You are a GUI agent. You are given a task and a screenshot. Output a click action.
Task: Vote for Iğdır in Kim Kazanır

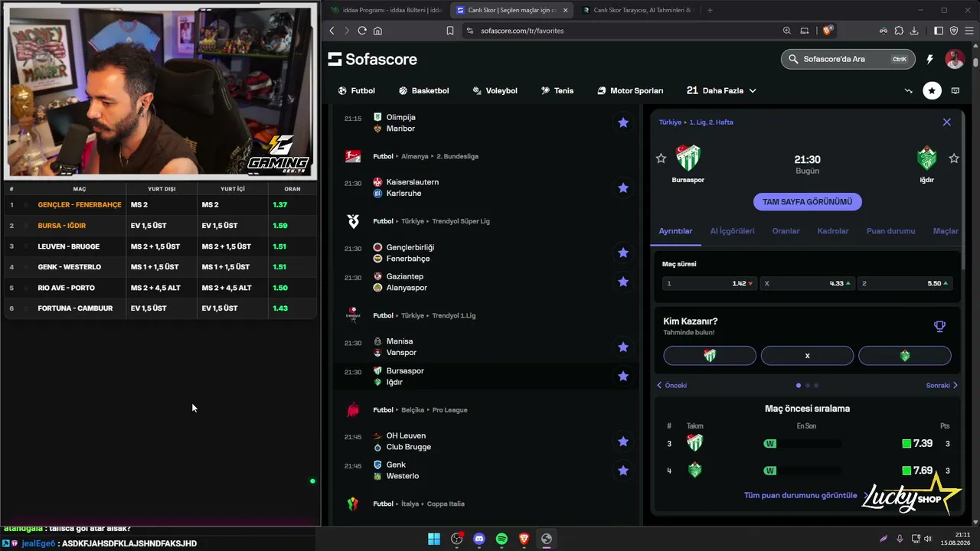(905, 356)
